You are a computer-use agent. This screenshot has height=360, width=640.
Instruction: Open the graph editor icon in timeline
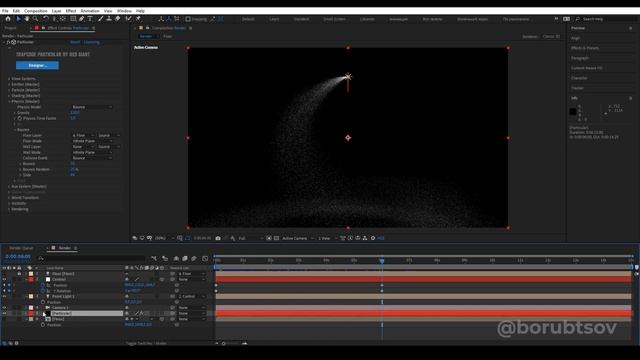pos(205,258)
